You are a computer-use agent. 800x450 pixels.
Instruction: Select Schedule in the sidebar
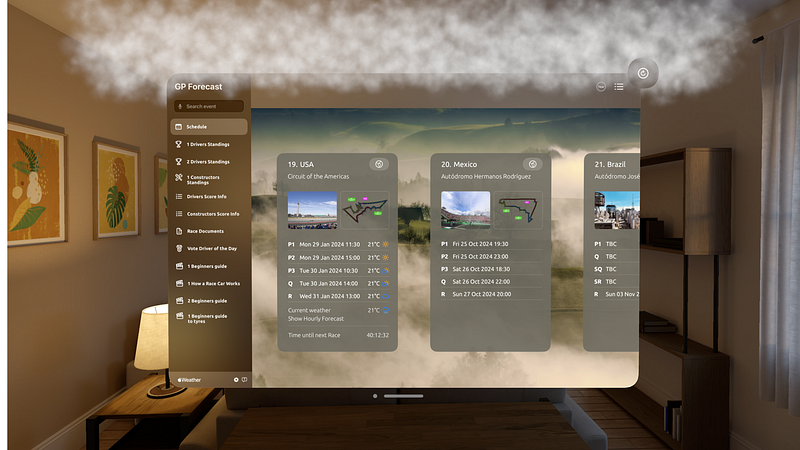pos(209,127)
